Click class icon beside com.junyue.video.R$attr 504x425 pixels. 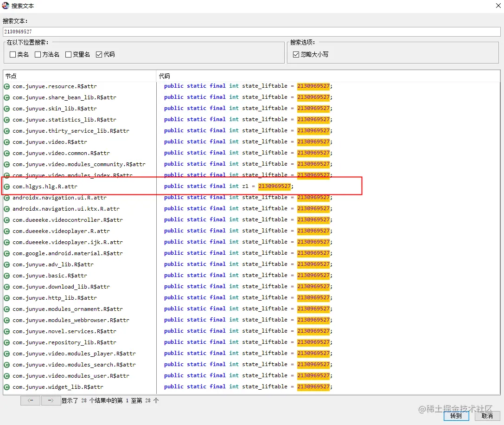[x=6, y=142]
